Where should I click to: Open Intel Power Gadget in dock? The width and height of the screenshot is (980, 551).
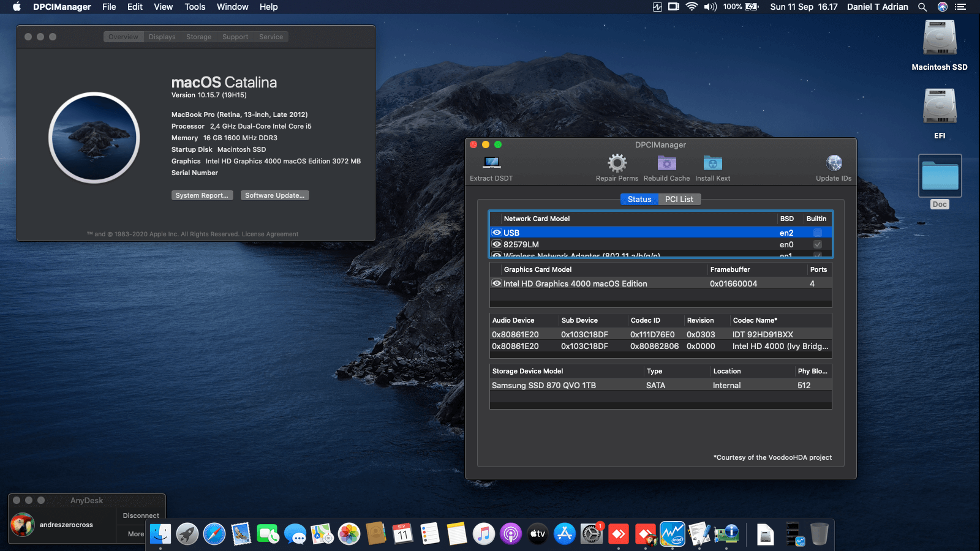[673, 534]
